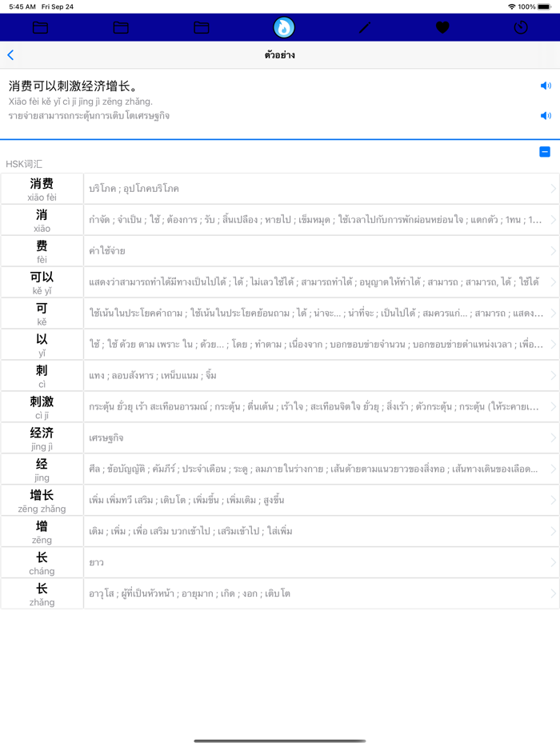
Task: Open chevron for 长 cháng row
Action: 554,562
